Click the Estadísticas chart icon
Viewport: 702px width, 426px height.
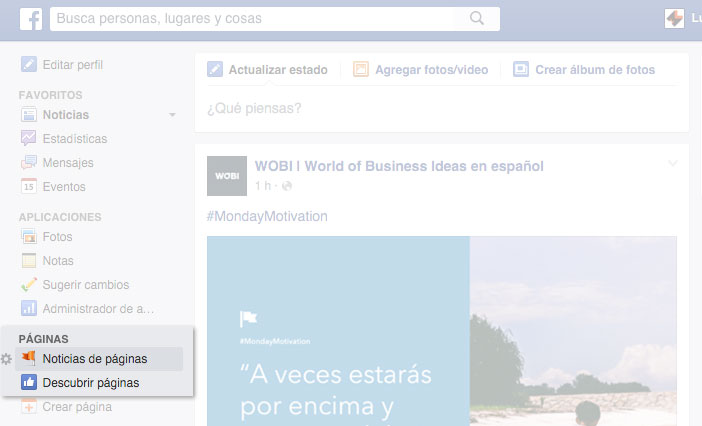(29, 138)
